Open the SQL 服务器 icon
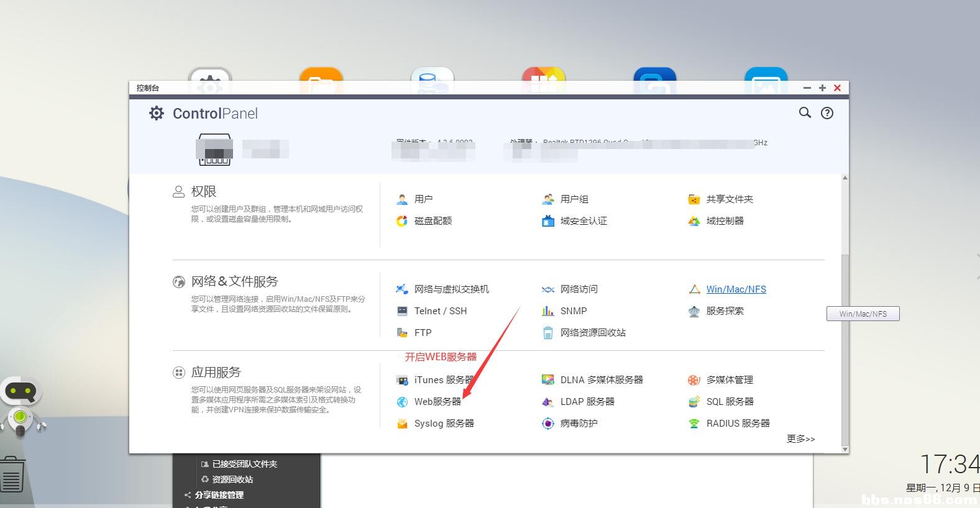The width and height of the screenshot is (980, 508). click(694, 402)
